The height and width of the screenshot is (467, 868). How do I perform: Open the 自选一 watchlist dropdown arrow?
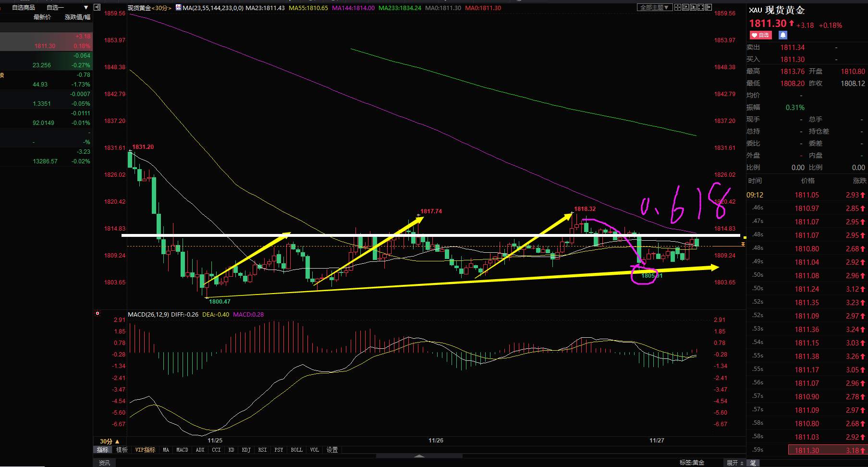coord(86,8)
